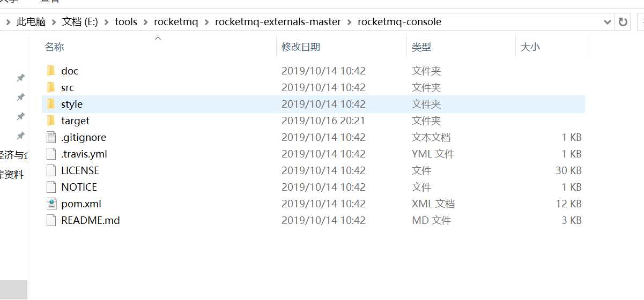
Task: Select the style folder name
Action: tap(72, 104)
